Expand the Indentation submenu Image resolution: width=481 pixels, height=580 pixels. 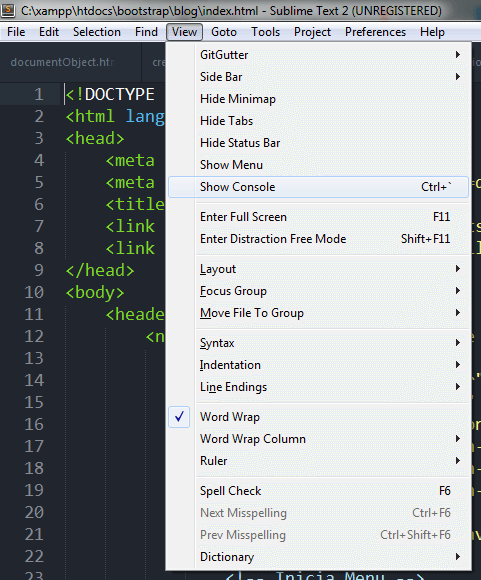pyautogui.click(x=319, y=365)
